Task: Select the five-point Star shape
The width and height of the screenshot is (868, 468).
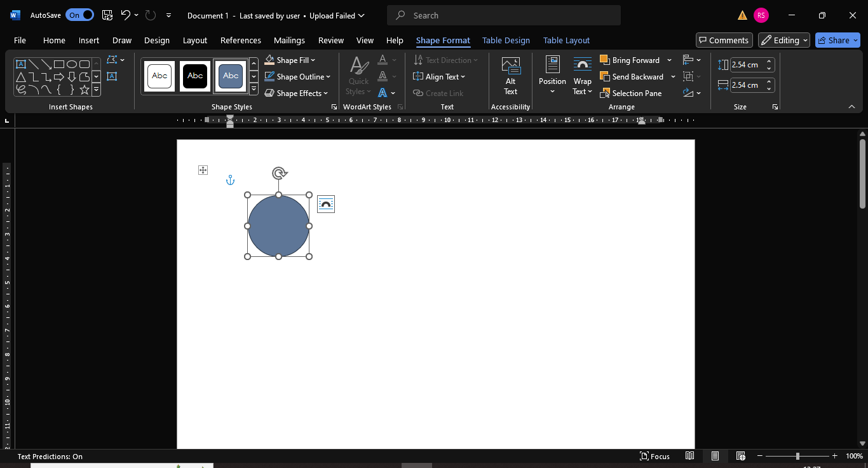Action: coord(85,90)
